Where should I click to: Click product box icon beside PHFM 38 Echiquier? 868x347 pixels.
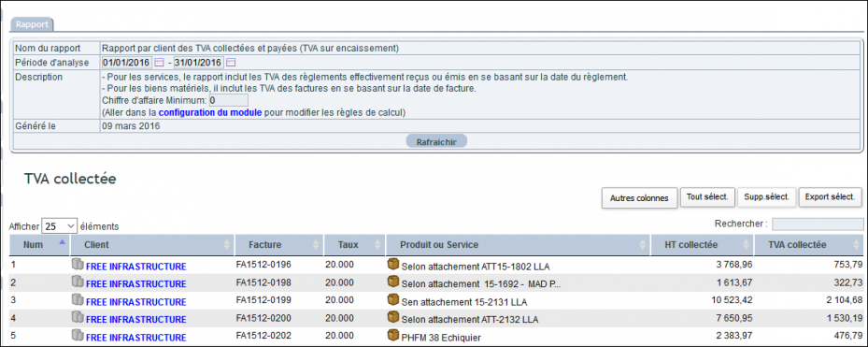(393, 336)
